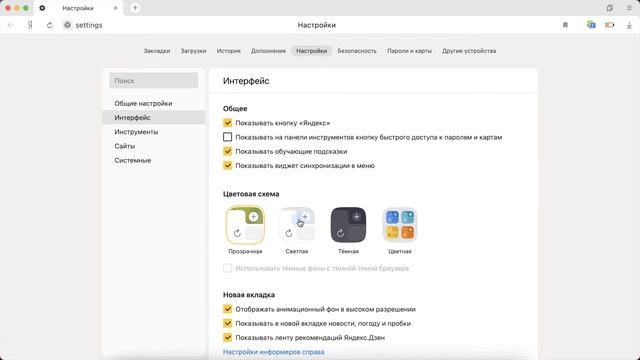
Task: Click the gear icon on the pinned tab
Action: pyautogui.click(x=42, y=8)
